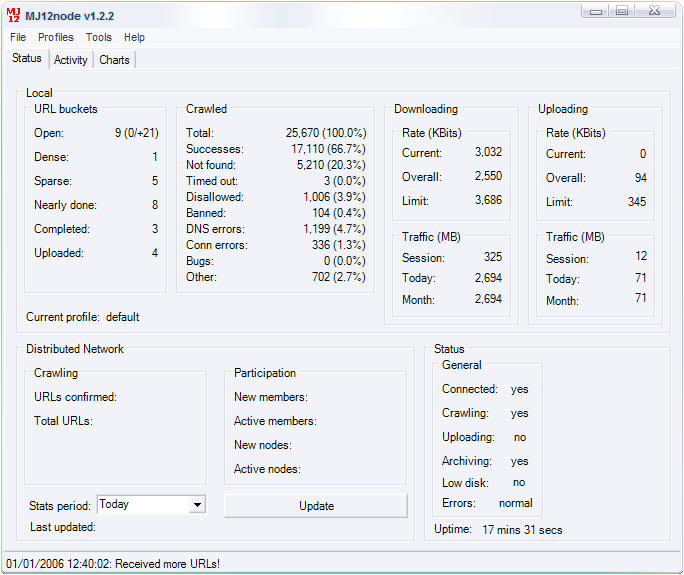The image size is (684, 575).
Task: Click the Disallowed value 1,006 (3.9%)
Action: [335, 197]
